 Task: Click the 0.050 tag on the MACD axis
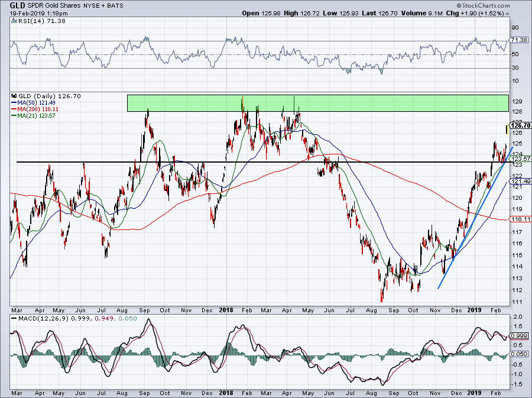tap(520, 354)
